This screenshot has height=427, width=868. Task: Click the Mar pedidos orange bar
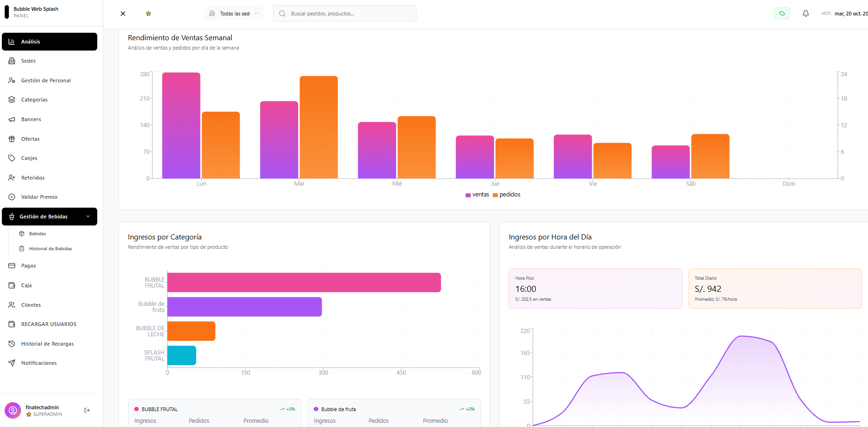(319, 127)
